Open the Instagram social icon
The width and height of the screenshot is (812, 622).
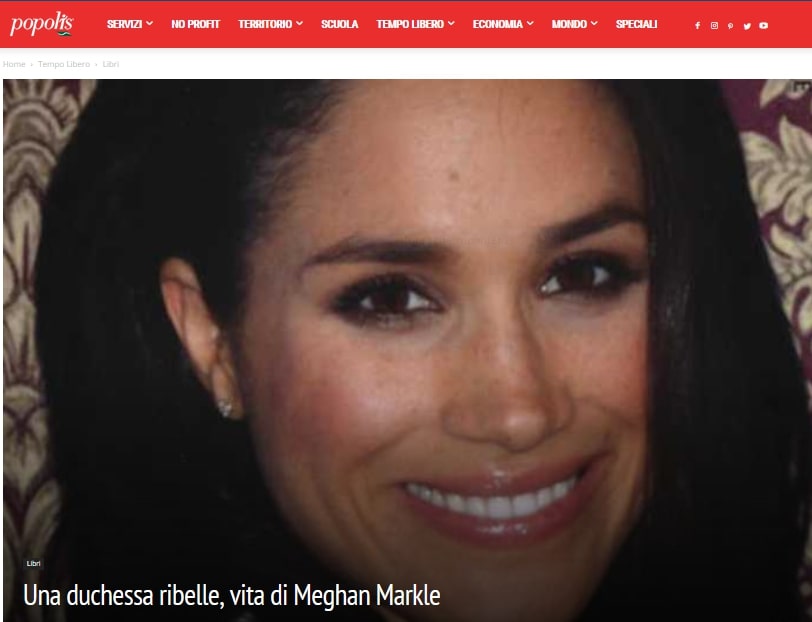tap(714, 25)
